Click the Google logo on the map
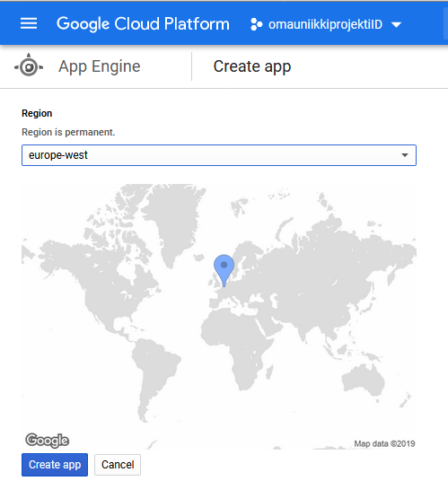The width and height of the screenshot is (448, 481). tap(48, 441)
